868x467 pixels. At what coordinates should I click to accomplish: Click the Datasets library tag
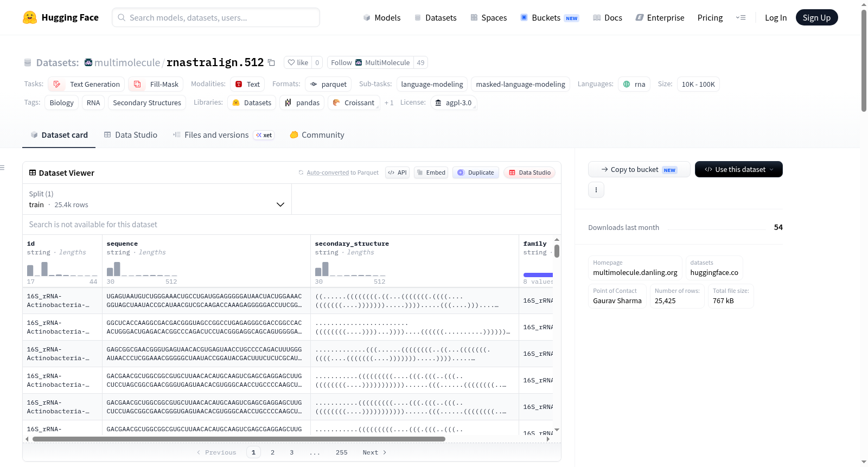pos(252,103)
